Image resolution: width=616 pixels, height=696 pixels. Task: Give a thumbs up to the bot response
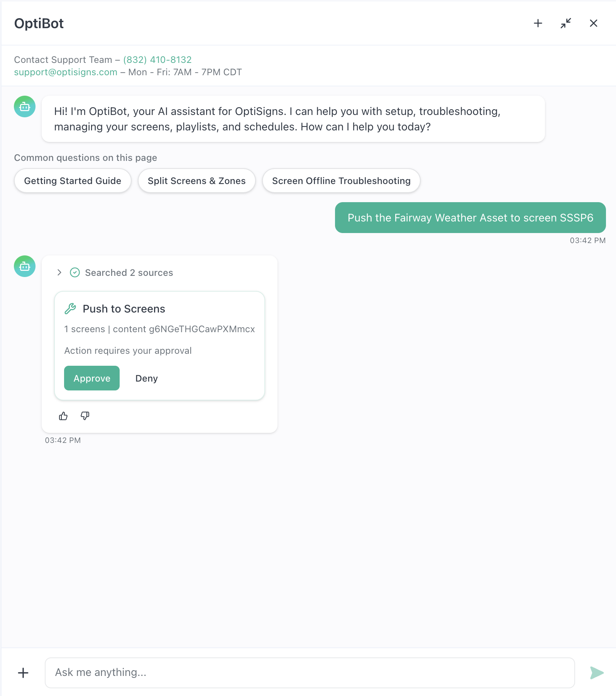(x=63, y=416)
